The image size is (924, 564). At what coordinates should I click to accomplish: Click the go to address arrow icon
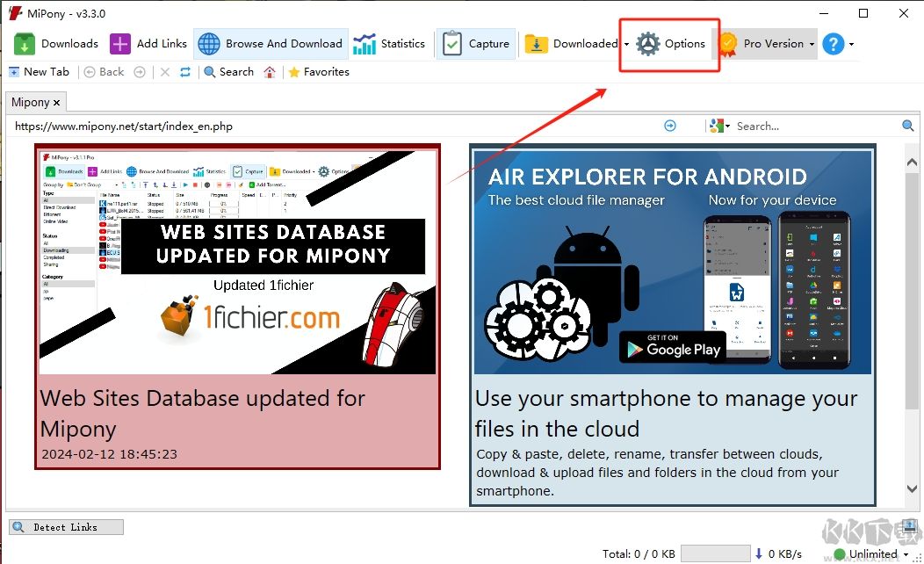click(670, 126)
